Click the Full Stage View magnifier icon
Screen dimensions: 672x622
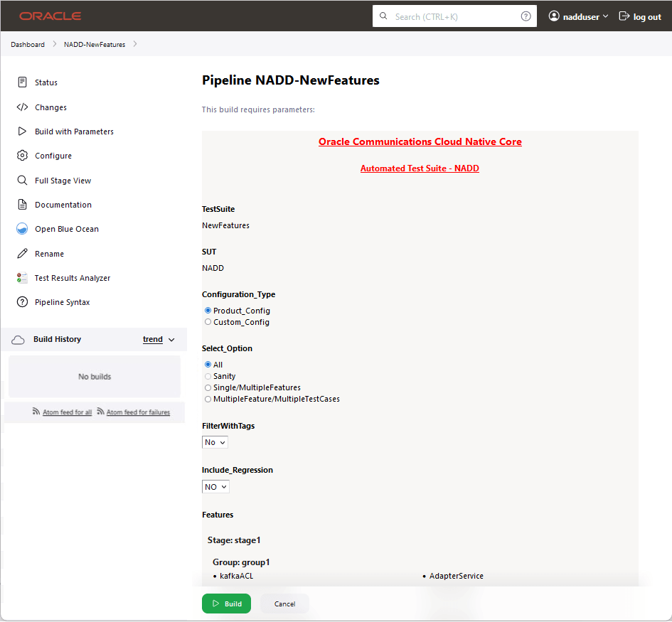coord(22,181)
